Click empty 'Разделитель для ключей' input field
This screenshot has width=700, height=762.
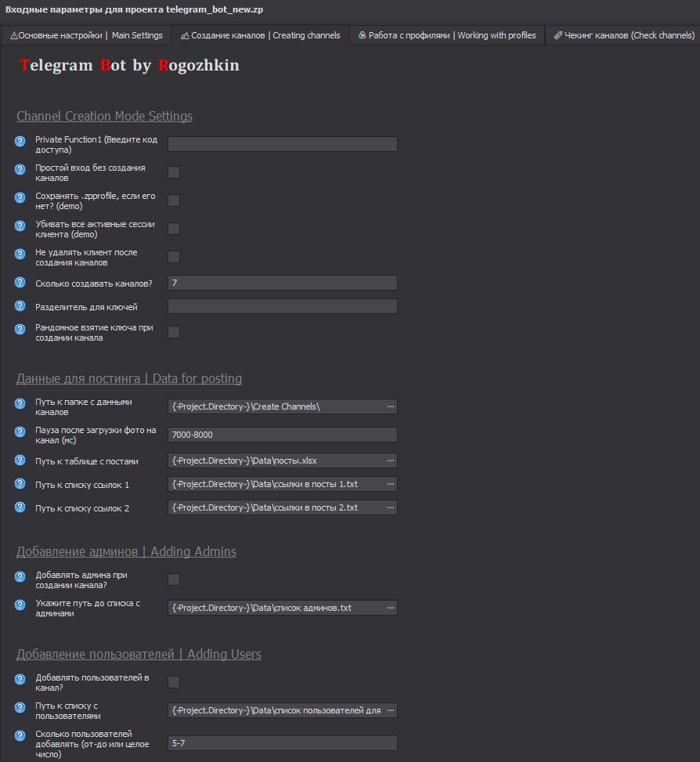pos(283,306)
